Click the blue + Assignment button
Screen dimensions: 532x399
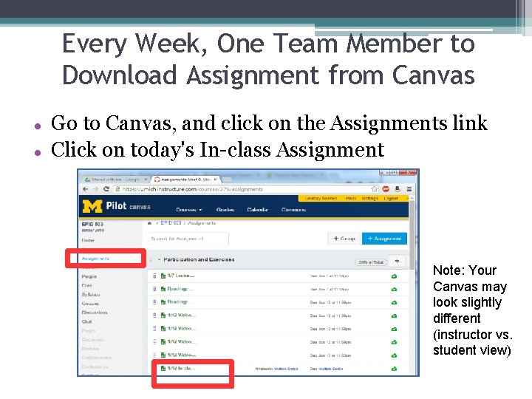pos(384,239)
